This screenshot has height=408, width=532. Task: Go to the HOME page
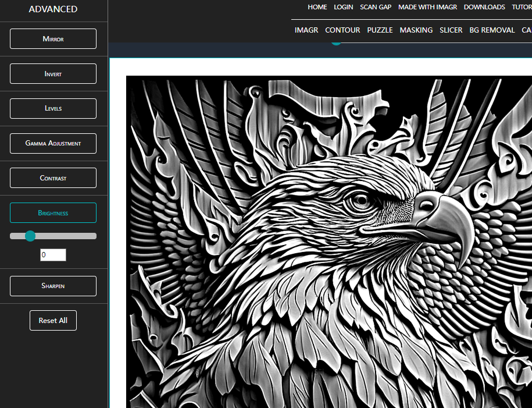coord(317,7)
